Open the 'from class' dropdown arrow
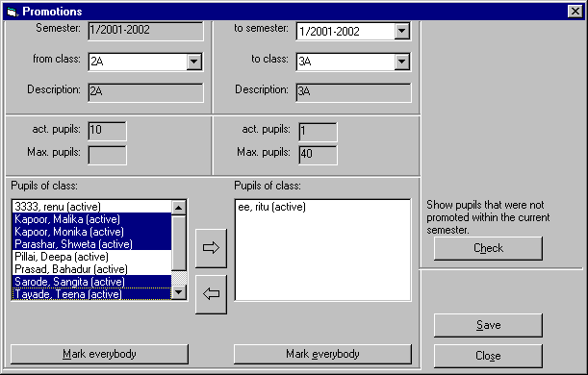Viewport: 588px width, 375px height. click(193, 62)
